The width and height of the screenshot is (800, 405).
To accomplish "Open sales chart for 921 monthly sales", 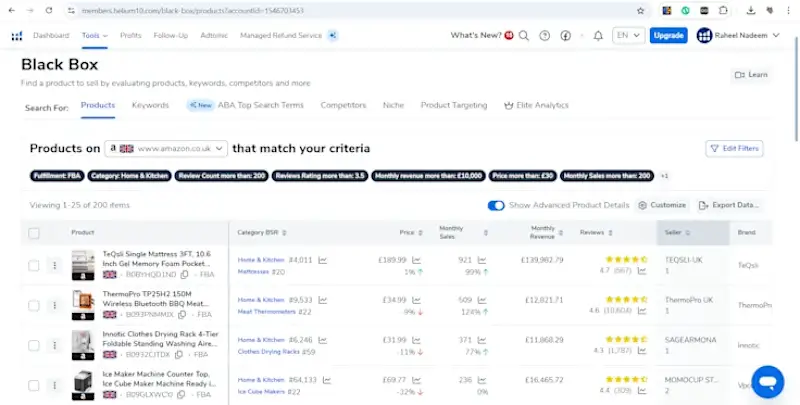I will coord(482,260).
